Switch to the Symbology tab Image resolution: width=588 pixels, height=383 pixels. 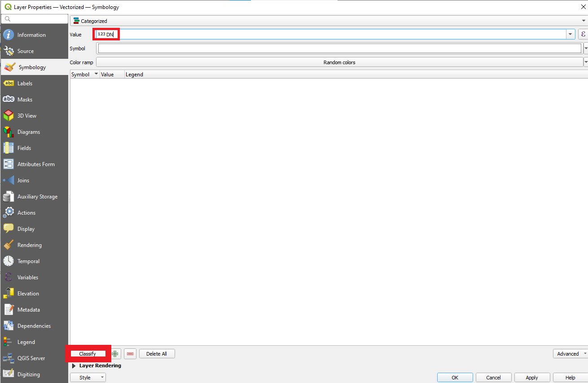click(x=34, y=67)
